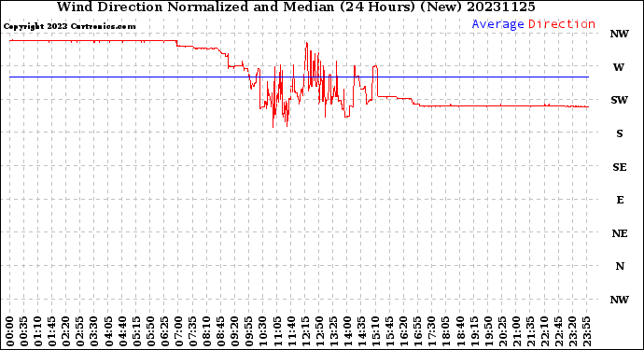Click the topmost "NW" axis label

coord(620,34)
